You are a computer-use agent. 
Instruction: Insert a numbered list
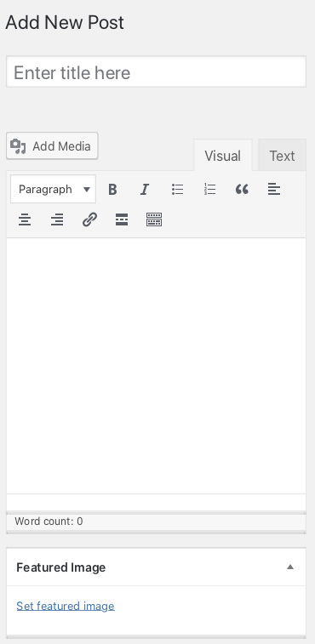(209, 190)
